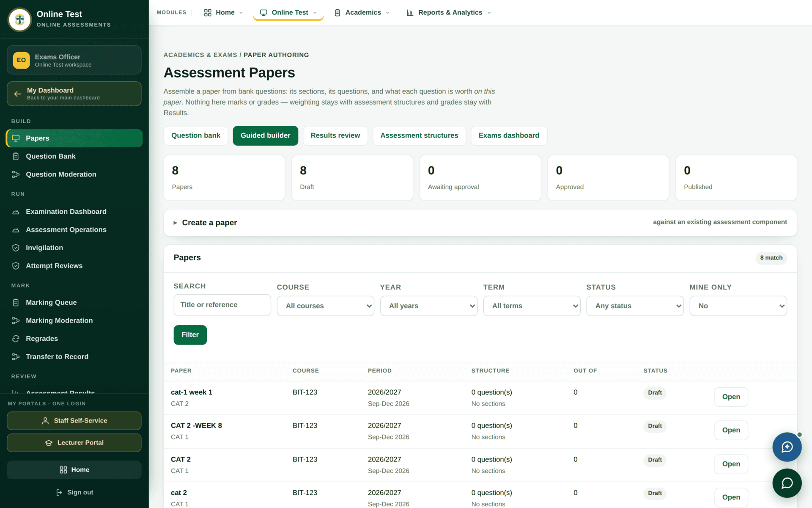This screenshot has width=812, height=508.
Task: Switch to the Assessment structures tab
Action: pos(419,135)
